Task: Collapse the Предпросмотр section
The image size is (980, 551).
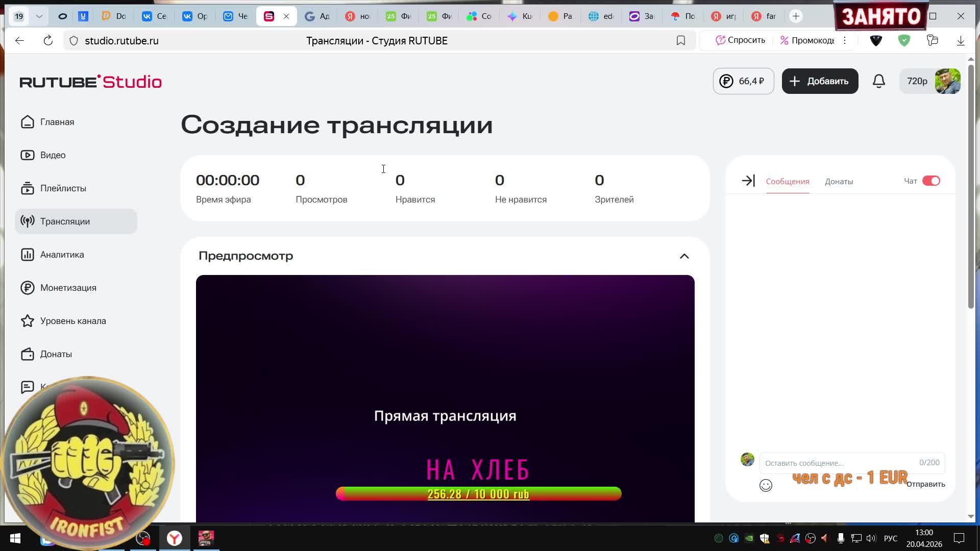Action: pos(684,256)
